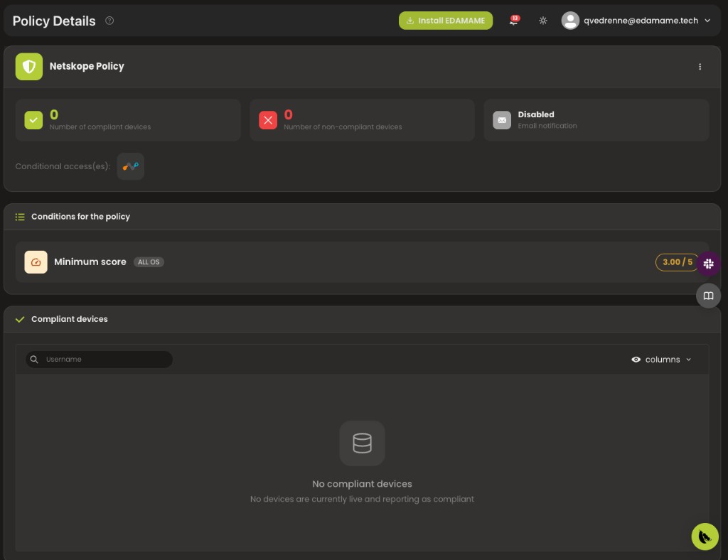Click the empty database placeholder icon
Screen dimensions: 728x560
362,443
